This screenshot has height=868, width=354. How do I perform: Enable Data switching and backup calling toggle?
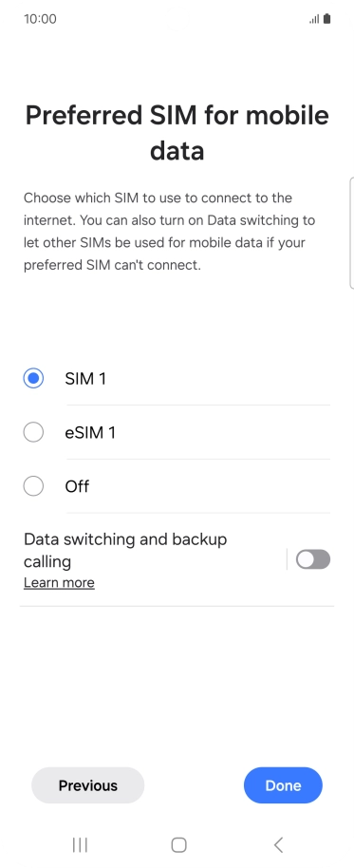pos(313,559)
